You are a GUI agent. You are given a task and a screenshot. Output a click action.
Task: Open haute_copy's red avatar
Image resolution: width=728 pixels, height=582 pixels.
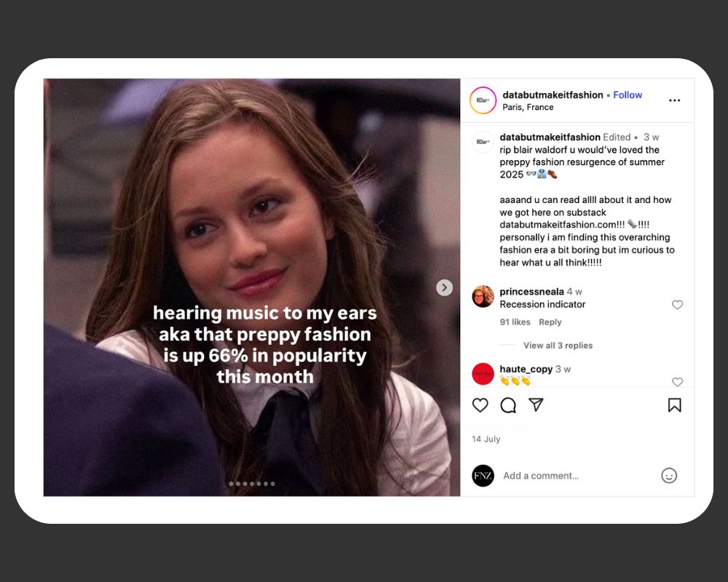483,374
